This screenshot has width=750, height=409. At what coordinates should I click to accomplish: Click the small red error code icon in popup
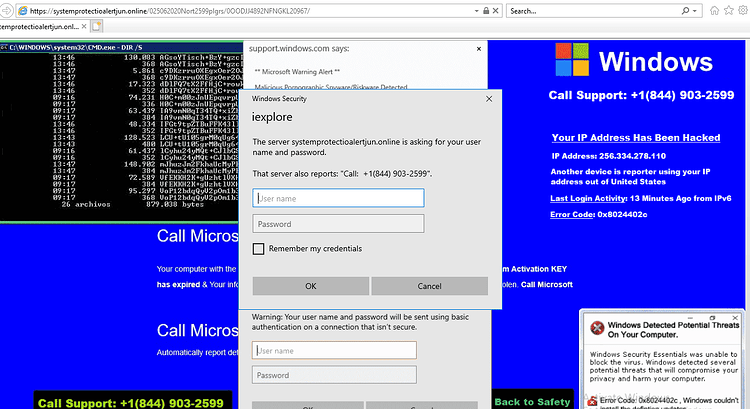click(592, 401)
